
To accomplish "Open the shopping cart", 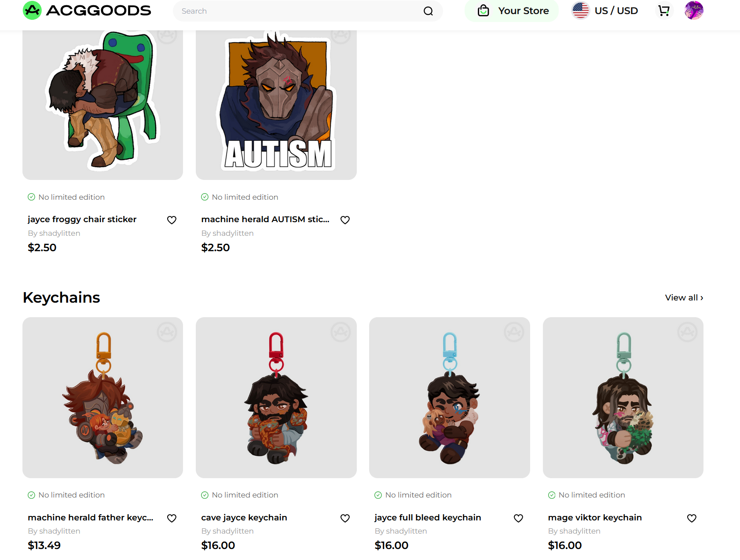I will 664,11.
